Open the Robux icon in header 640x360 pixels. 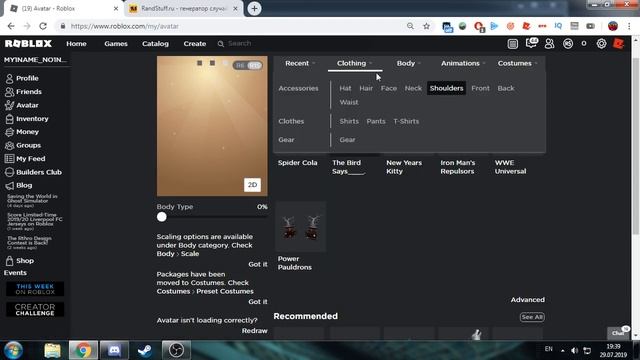pyautogui.click(x=568, y=44)
